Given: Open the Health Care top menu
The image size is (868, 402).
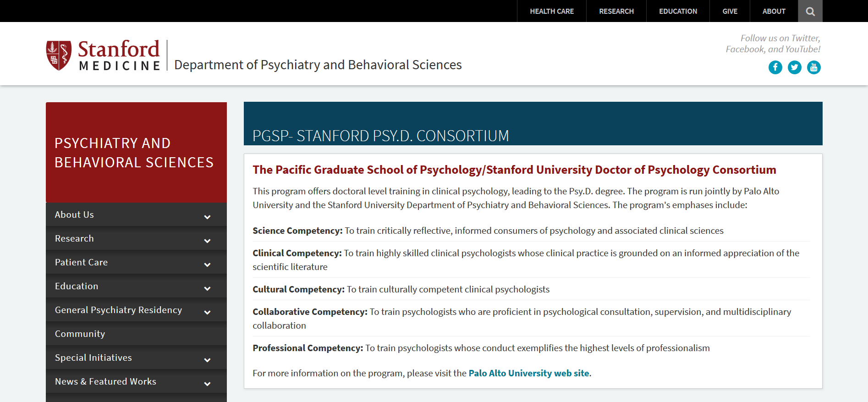Looking at the screenshot, I should [x=552, y=11].
